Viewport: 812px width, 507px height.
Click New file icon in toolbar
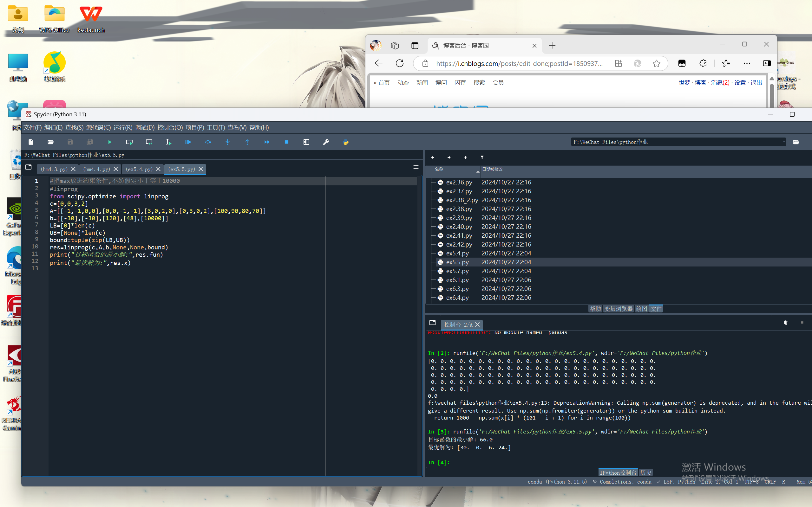pos(31,142)
